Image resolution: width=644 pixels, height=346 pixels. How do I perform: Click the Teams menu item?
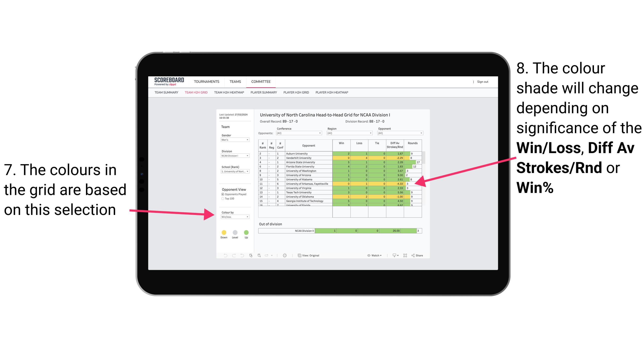tap(235, 82)
